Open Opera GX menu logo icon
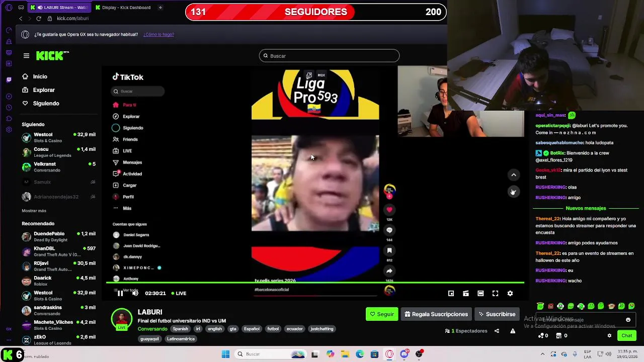The image size is (644, 362). click(9, 8)
